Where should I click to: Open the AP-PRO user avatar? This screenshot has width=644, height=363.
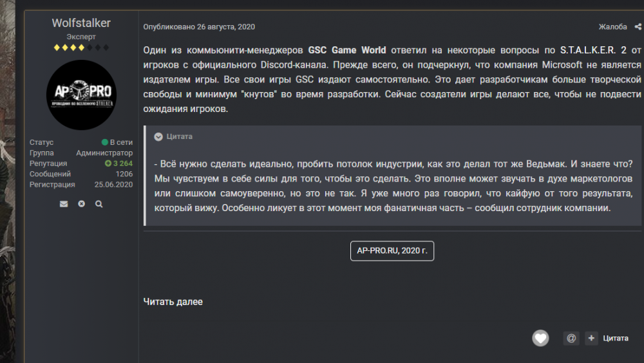81,95
